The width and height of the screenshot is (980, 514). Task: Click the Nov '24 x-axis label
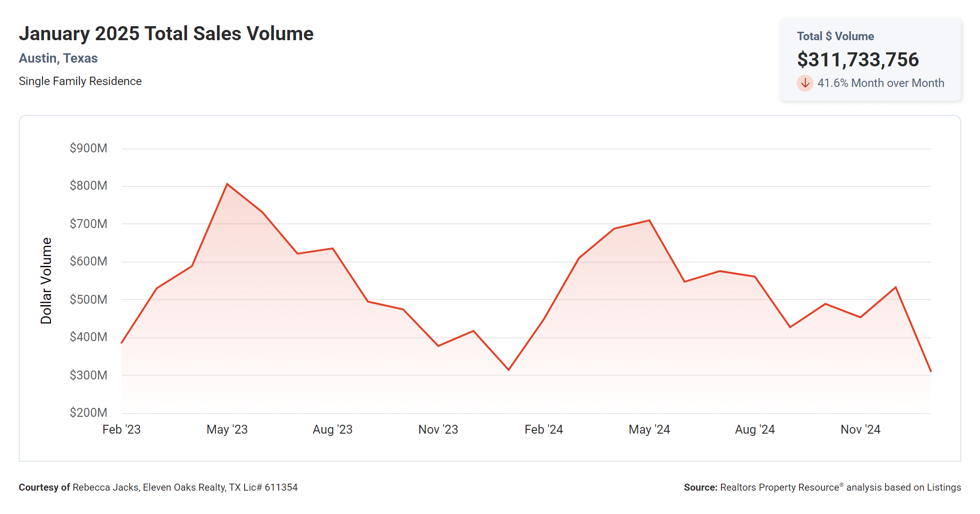coord(860,429)
